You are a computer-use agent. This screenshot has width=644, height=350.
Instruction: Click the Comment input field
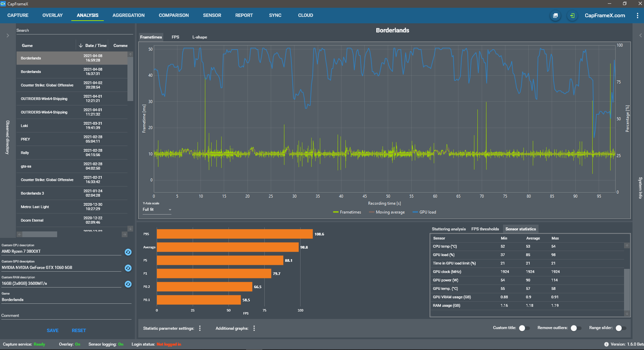click(66, 316)
